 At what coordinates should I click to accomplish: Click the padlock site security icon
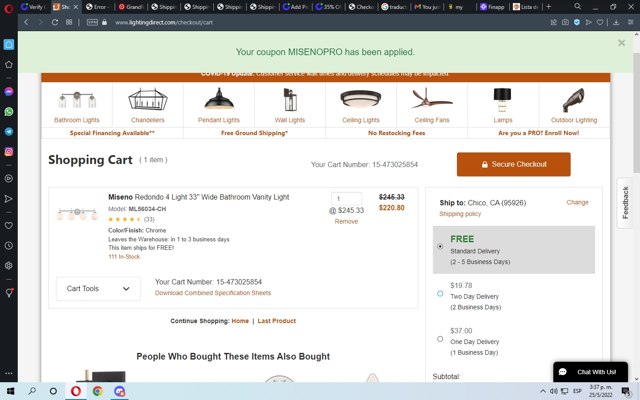click(104, 22)
